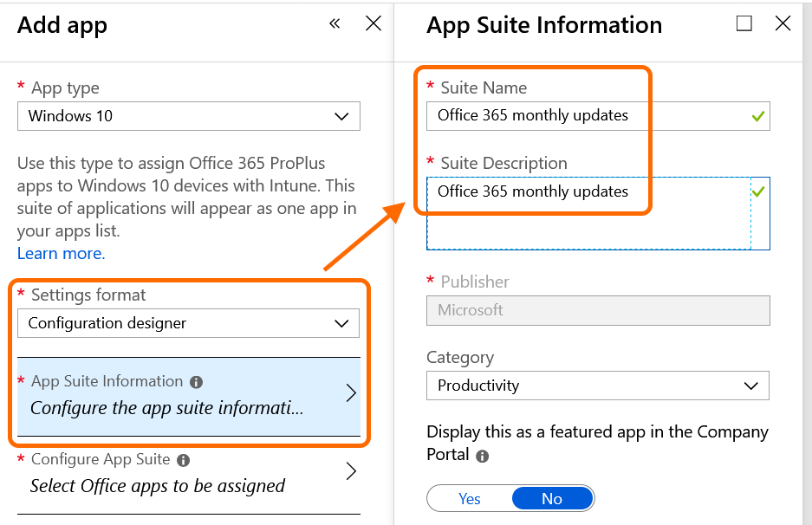
Task: Close the Add app blade
Action: point(374,24)
